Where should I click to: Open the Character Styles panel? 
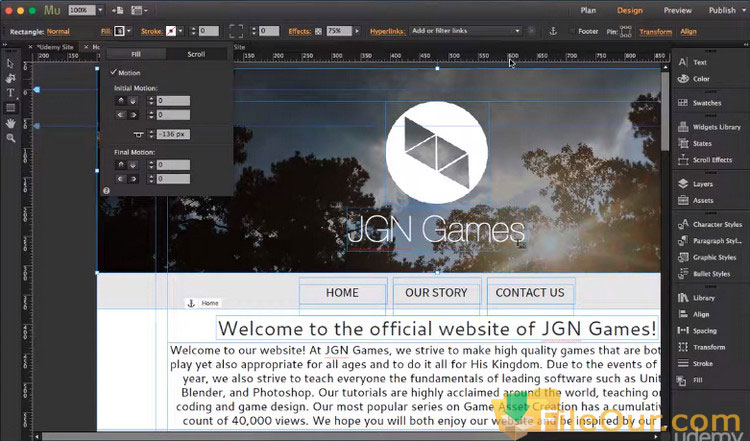click(x=710, y=224)
